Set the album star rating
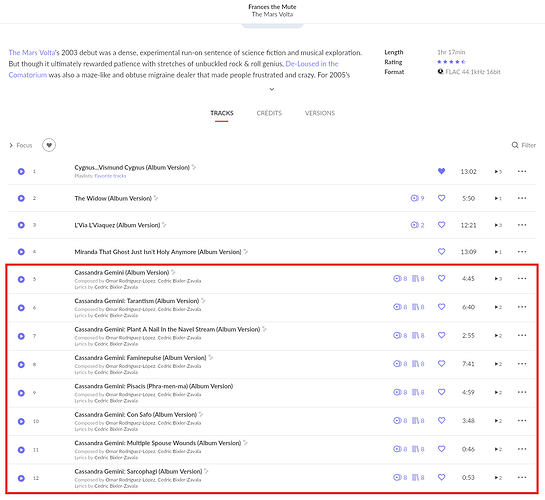Viewport: 545px width, 500px height. 451,62
